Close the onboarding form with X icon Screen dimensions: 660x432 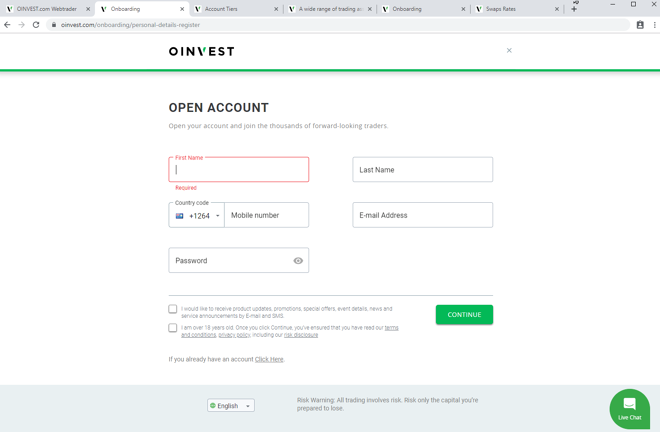point(509,51)
